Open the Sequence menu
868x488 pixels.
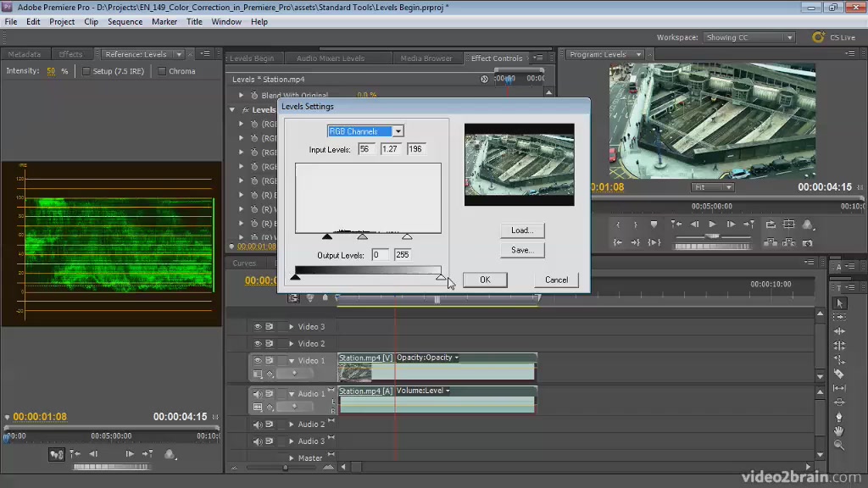coord(125,21)
